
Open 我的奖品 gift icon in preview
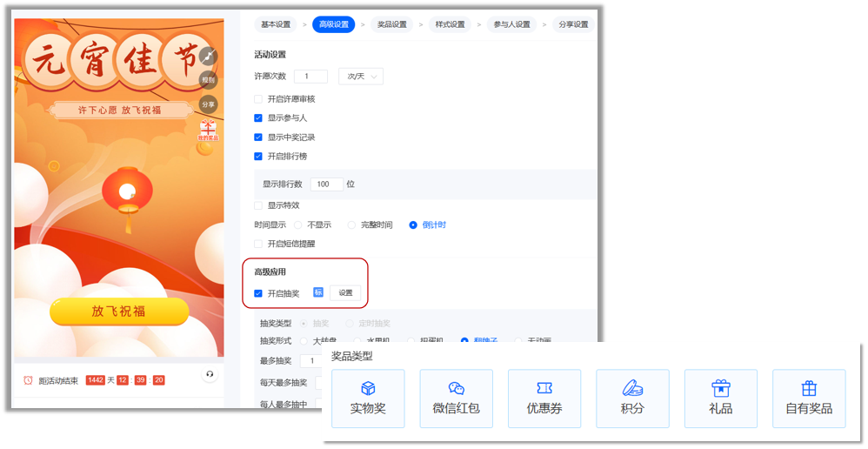208,130
